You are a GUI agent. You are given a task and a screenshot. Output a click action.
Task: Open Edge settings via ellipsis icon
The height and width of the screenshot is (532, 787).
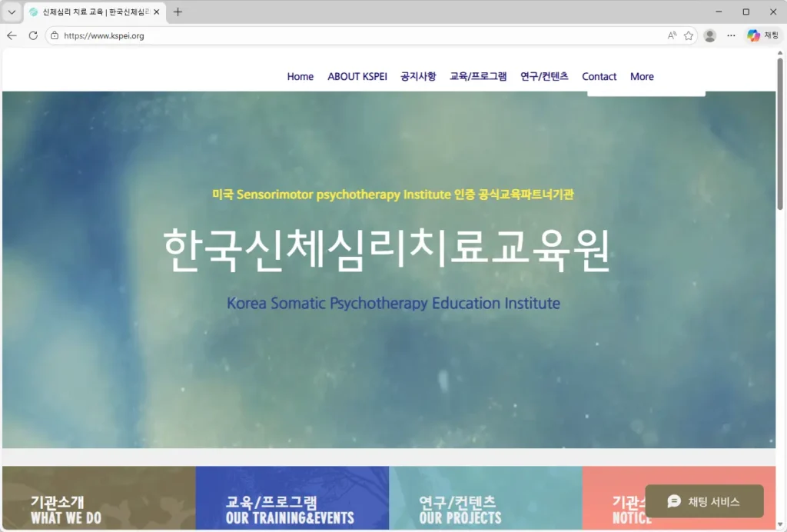(730, 35)
